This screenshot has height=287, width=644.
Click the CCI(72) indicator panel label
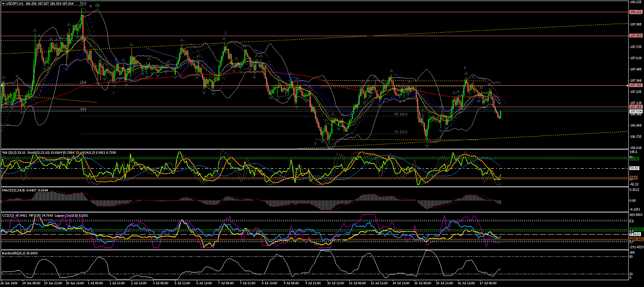(10, 214)
